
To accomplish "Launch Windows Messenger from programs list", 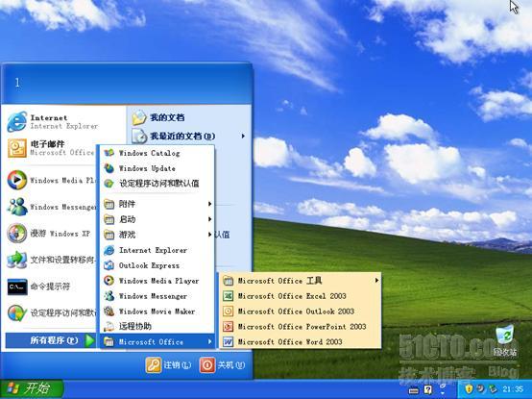I will pyautogui.click(x=157, y=296).
